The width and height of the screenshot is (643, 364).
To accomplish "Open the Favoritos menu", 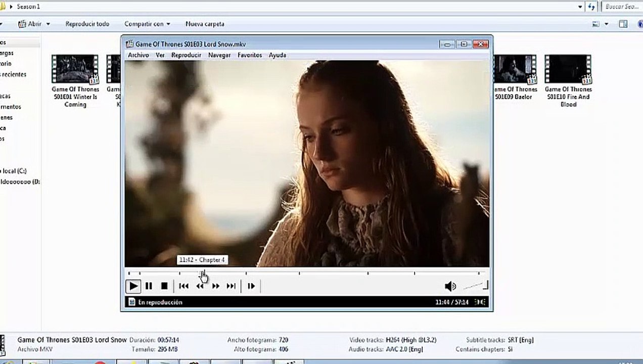I will pos(250,55).
